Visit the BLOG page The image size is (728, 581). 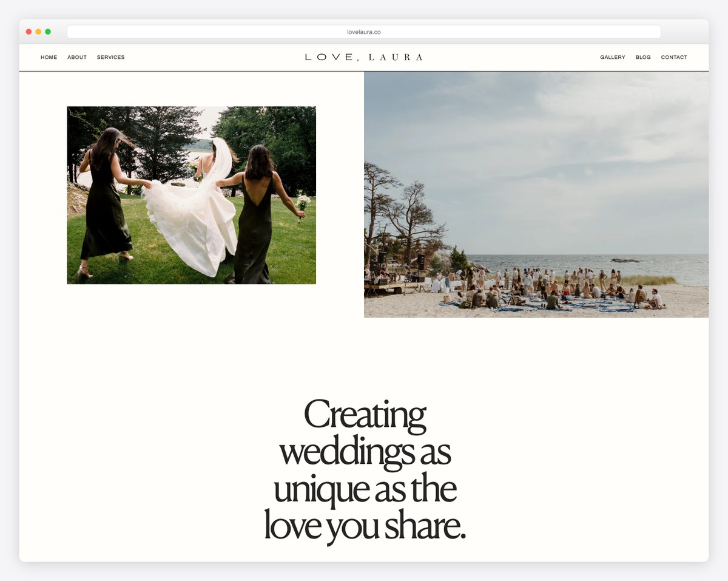coord(643,57)
